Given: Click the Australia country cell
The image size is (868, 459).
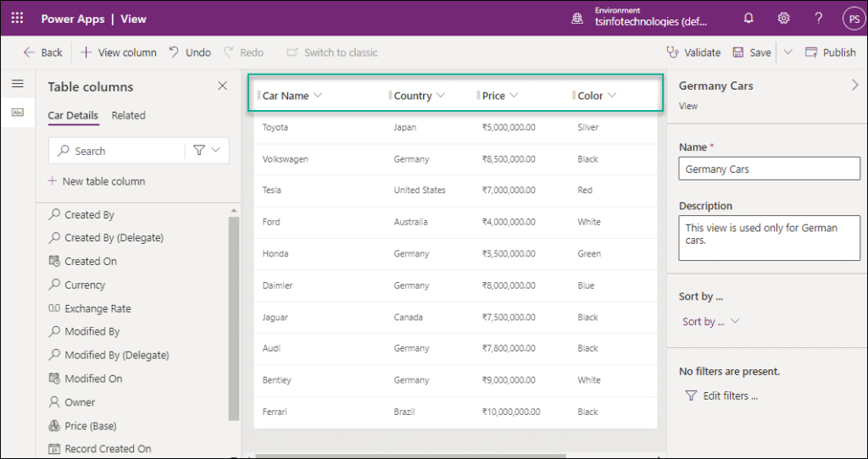Looking at the screenshot, I should click(411, 222).
